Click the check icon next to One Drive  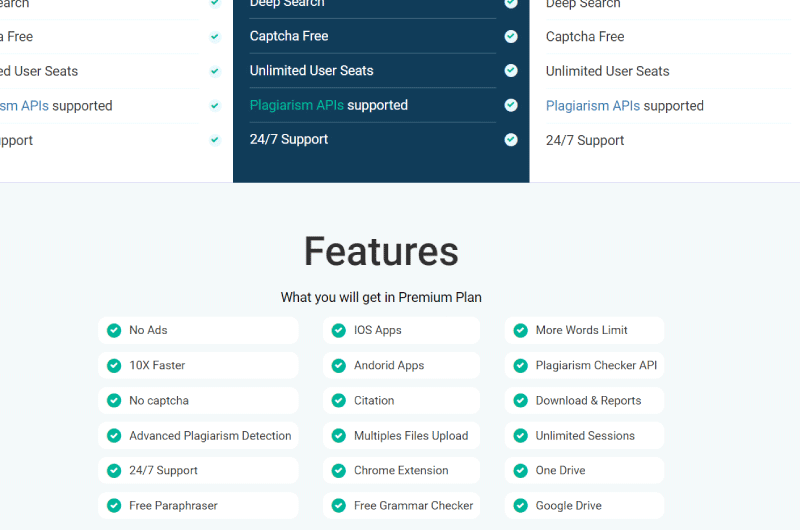(x=520, y=471)
